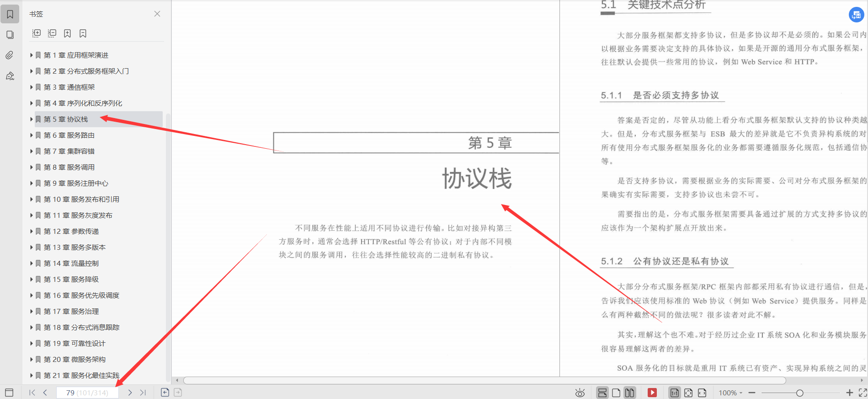The width and height of the screenshot is (868, 399).
Task: Click the zoom slider handle
Action: (799, 393)
